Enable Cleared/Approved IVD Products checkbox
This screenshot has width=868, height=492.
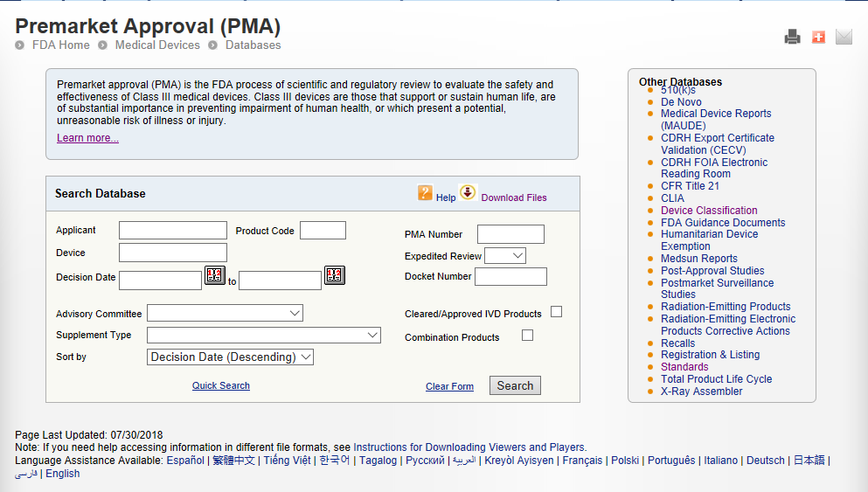tap(556, 312)
